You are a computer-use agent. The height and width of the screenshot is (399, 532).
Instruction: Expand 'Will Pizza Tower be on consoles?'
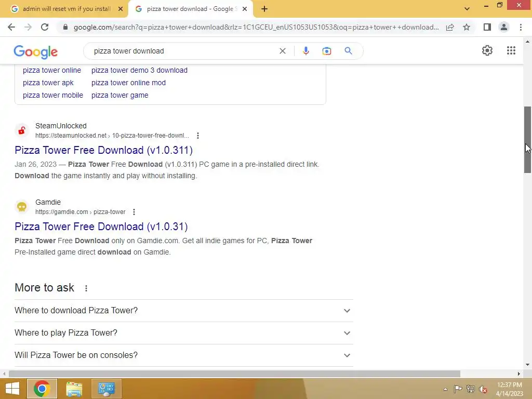[x=184, y=355]
